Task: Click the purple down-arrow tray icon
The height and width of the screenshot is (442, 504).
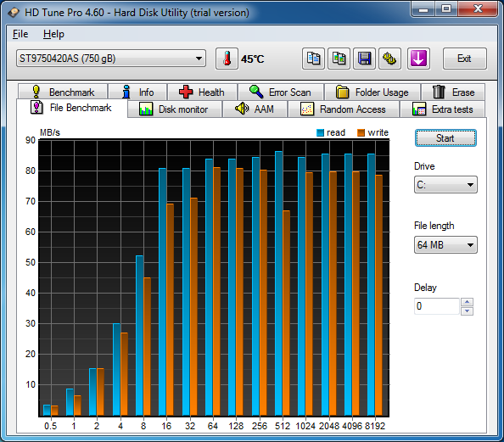Action: pyautogui.click(x=418, y=59)
